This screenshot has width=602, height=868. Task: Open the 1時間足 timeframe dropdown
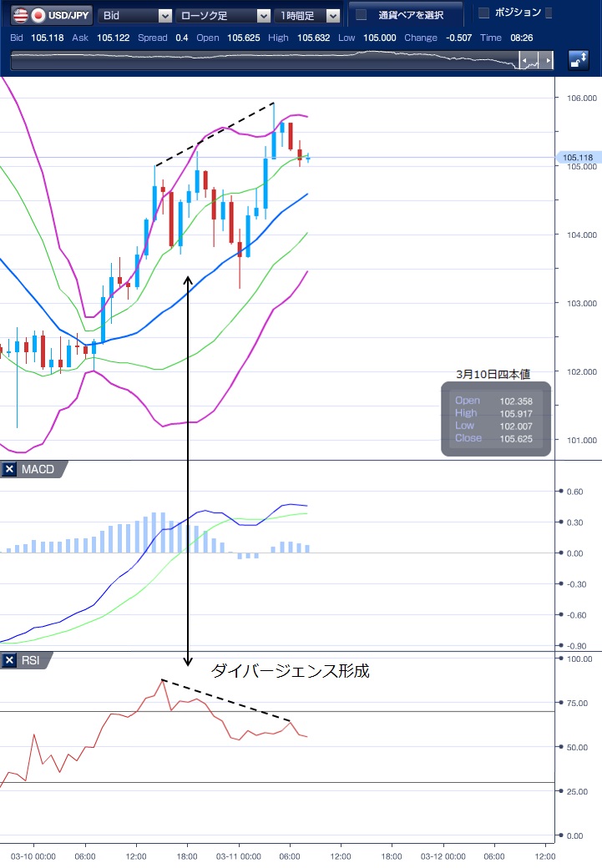pyautogui.click(x=309, y=15)
